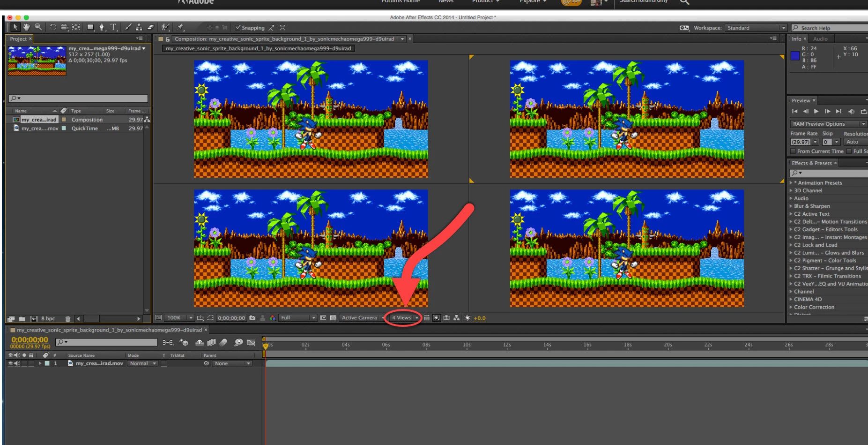
Task: Click the Graph Editor icon in timeline
Action: [251, 342]
